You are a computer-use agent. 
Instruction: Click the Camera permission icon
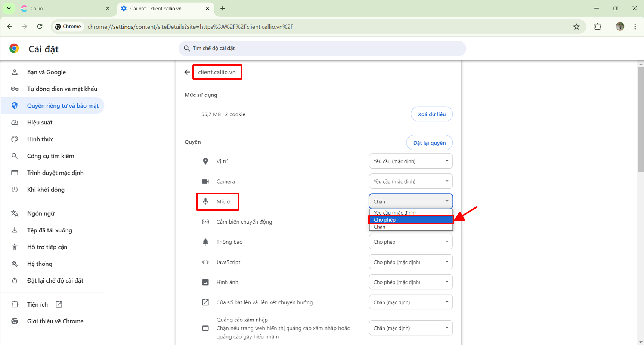coord(205,181)
